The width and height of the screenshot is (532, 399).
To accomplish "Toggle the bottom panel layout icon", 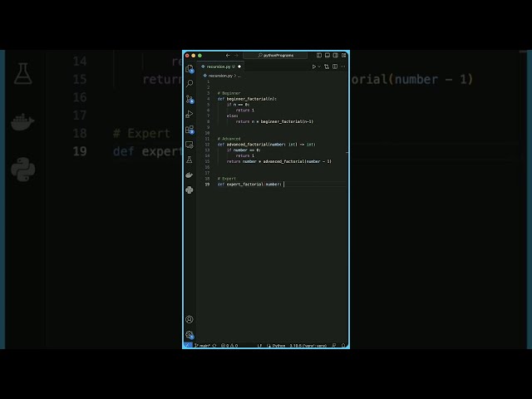I will [x=328, y=56].
